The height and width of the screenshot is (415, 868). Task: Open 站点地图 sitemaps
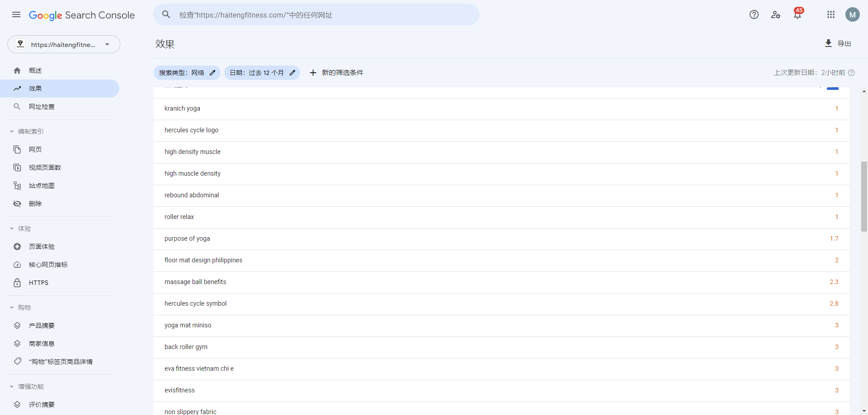coord(60,186)
